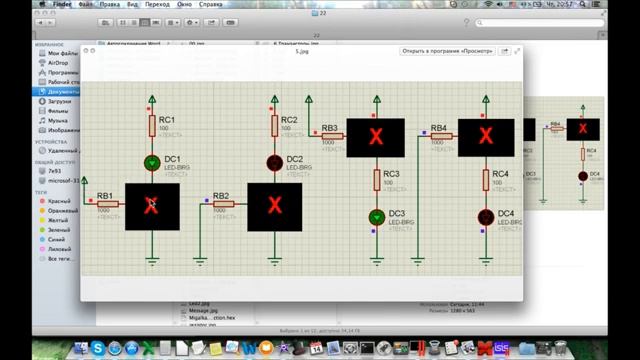Switch Finder to Cover Flow view

click(x=156, y=23)
